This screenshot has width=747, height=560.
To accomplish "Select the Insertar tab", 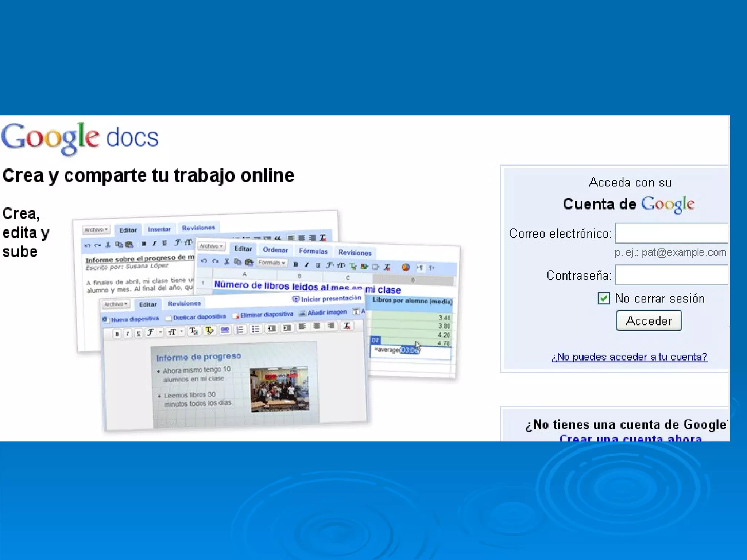I will (x=159, y=229).
